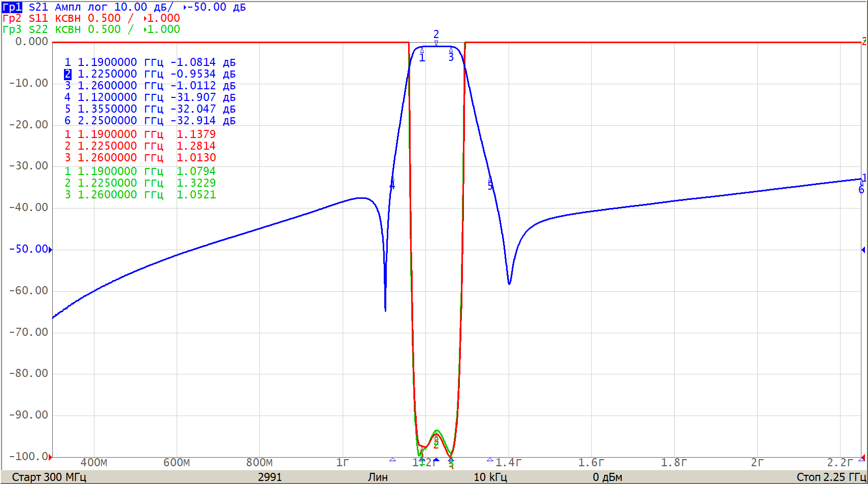The height and width of the screenshot is (484, 868).
Task: Click the blue reference triangle beside -50.00 axis label
Action: click(50, 250)
